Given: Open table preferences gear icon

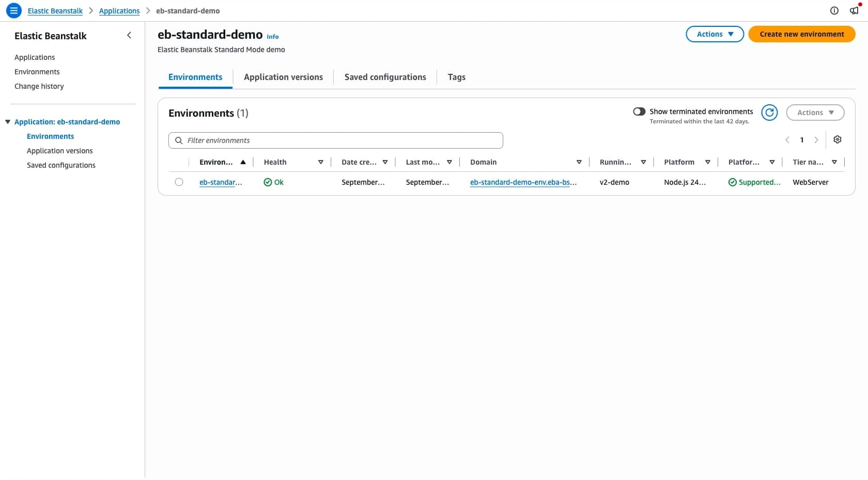Looking at the screenshot, I should [838, 140].
